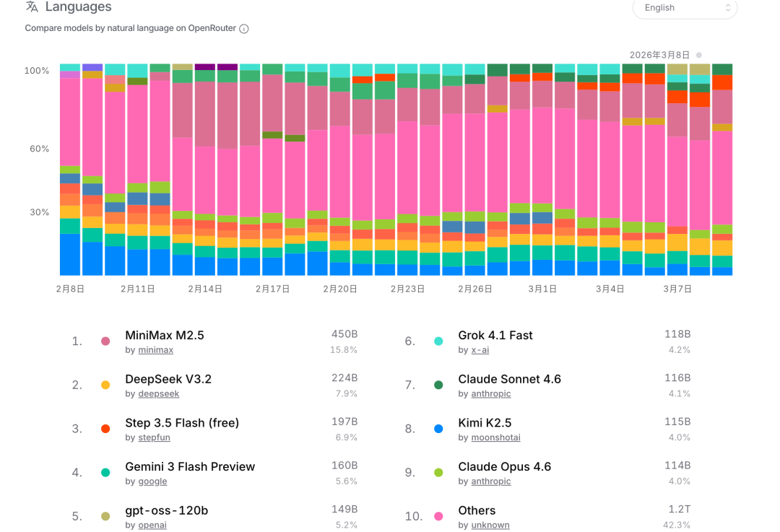Open the English language dropdown
The image size is (780, 532).
[x=684, y=8]
